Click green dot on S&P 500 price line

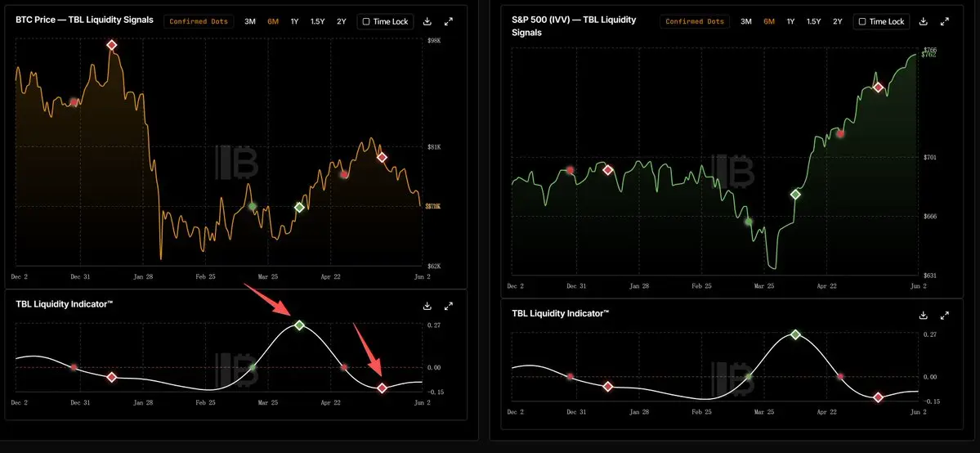coord(748,222)
